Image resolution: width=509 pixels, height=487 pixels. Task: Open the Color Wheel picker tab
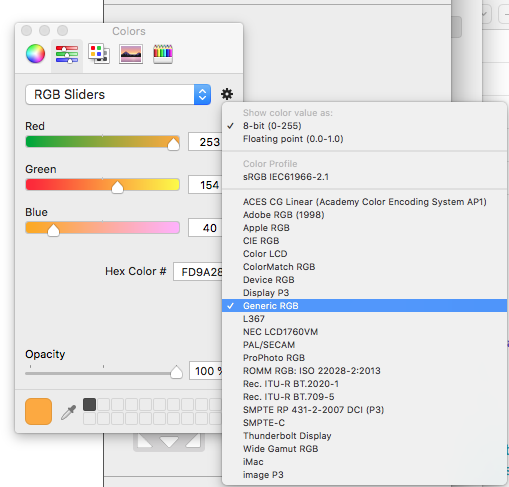(x=35, y=54)
